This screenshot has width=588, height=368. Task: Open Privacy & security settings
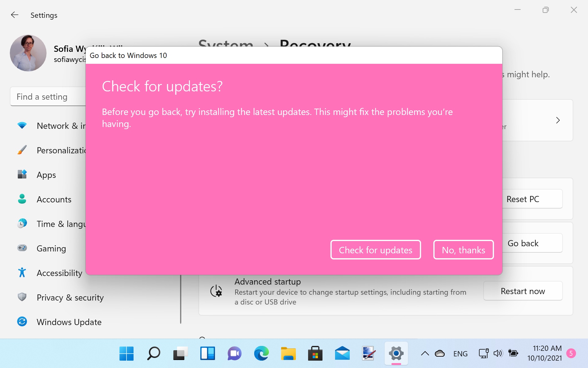click(x=92, y=297)
